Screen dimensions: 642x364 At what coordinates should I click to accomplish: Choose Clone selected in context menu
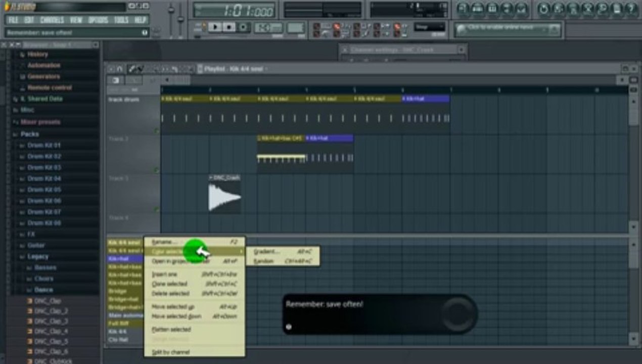[x=195, y=284]
